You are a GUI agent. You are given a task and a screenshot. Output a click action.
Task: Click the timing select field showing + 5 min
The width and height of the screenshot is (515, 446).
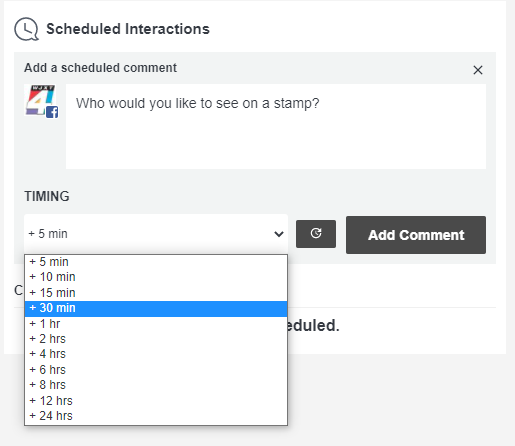(x=156, y=234)
